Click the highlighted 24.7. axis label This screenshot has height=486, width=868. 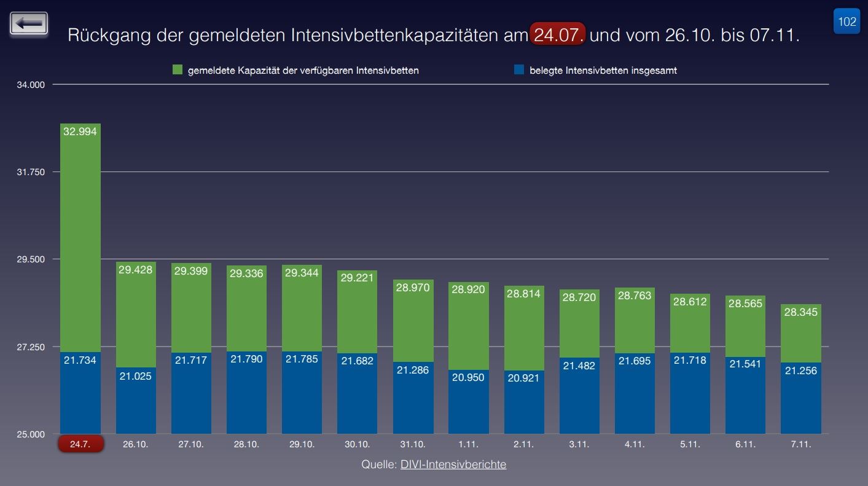[x=80, y=444]
